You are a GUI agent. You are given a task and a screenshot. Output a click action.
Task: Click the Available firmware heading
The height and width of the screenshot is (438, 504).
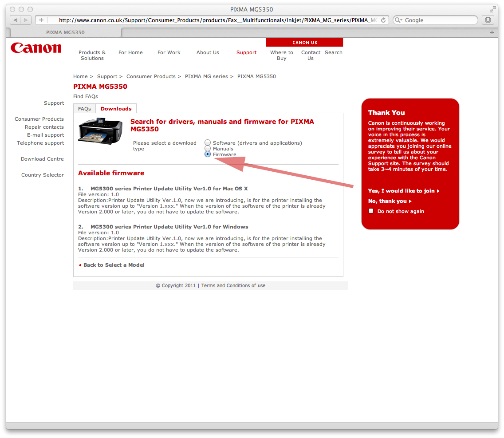(x=111, y=173)
